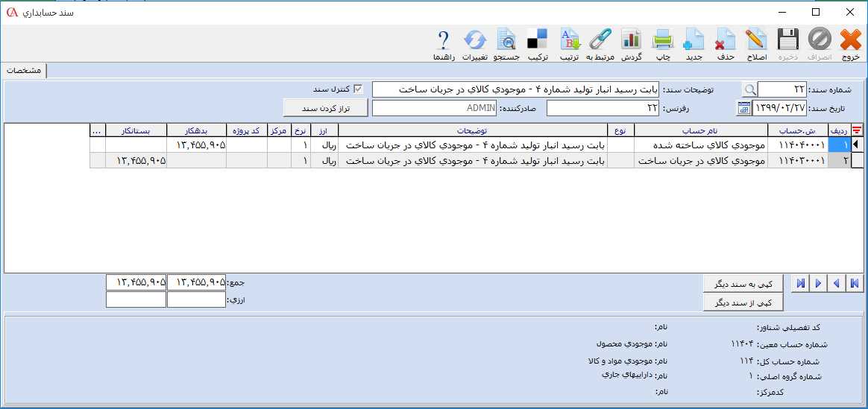The width and height of the screenshot is (868, 409).
Task: Click the تاریخ سند date field
Action: (x=780, y=108)
